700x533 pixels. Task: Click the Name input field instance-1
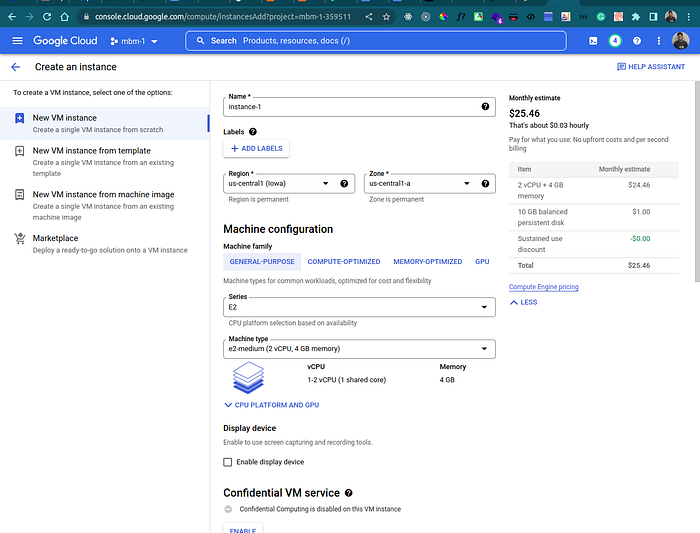pos(353,107)
